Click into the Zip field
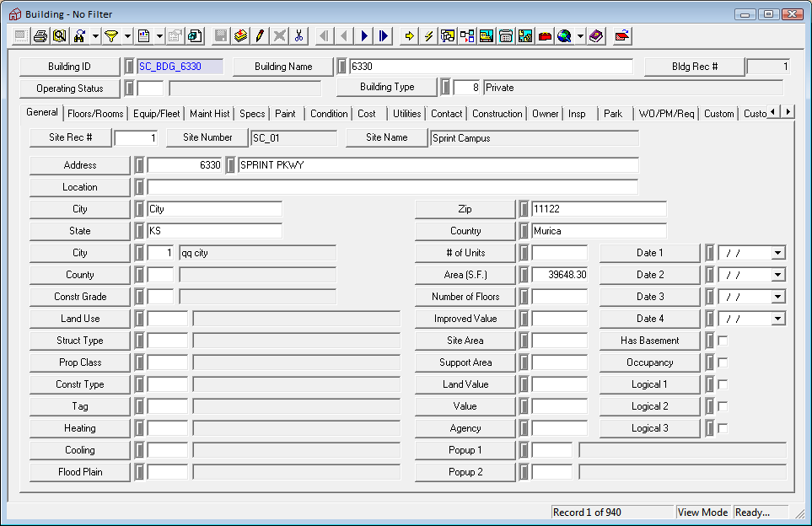The image size is (812, 526). point(599,209)
